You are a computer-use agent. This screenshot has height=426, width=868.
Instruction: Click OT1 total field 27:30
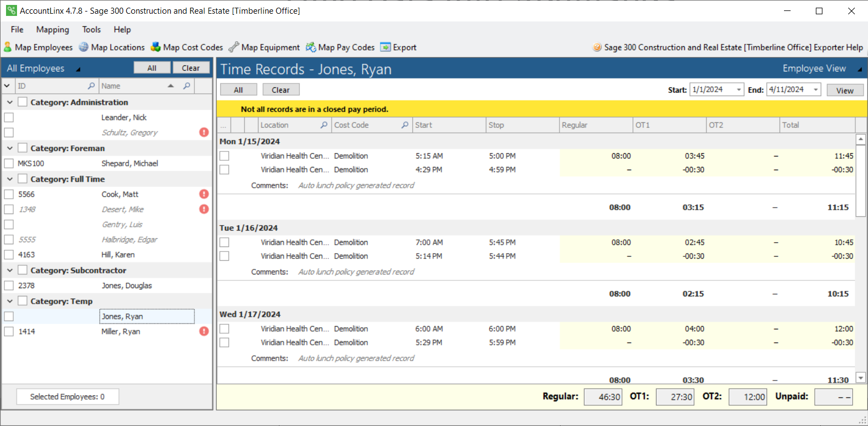pos(675,397)
